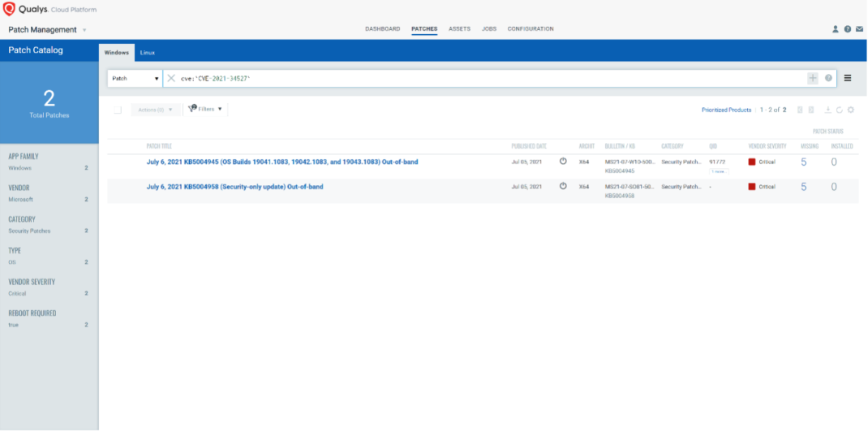
Task: Download the patch list
Action: point(828,110)
